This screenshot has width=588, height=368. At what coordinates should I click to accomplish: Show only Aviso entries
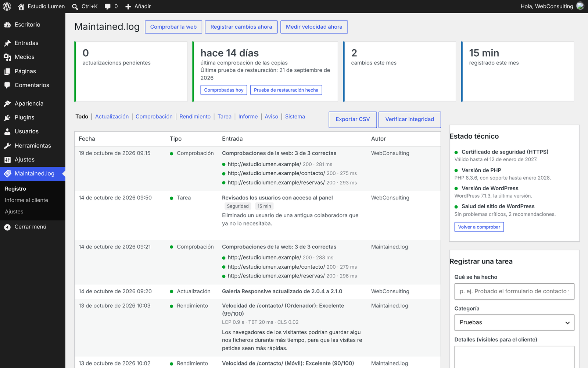(272, 117)
